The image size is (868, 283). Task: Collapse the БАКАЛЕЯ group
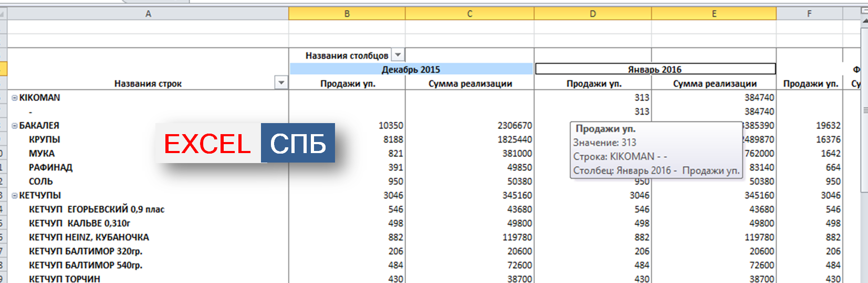pyautogui.click(x=15, y=126)
